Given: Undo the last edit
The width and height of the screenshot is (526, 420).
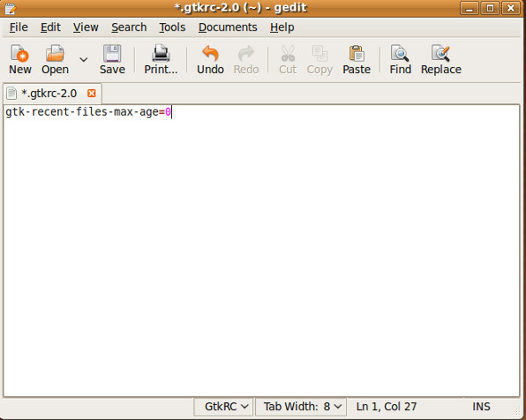Looking at the screenshot, I should pos(210,60).
